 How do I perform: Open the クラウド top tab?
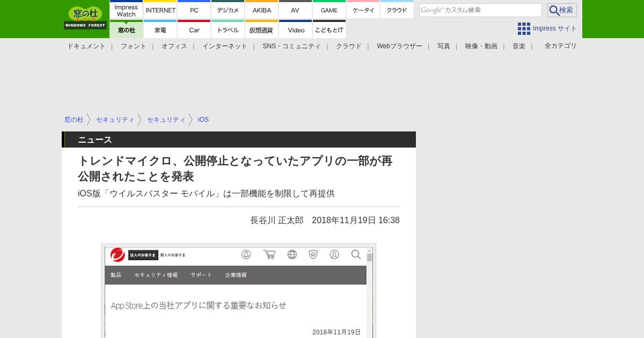point(397,10)
